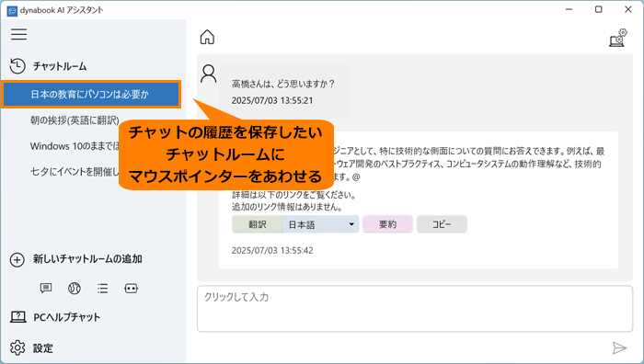This screenshot has height=364, width=644.
Task: Maximize the dynabook AI window
Action: coord(598,9)
